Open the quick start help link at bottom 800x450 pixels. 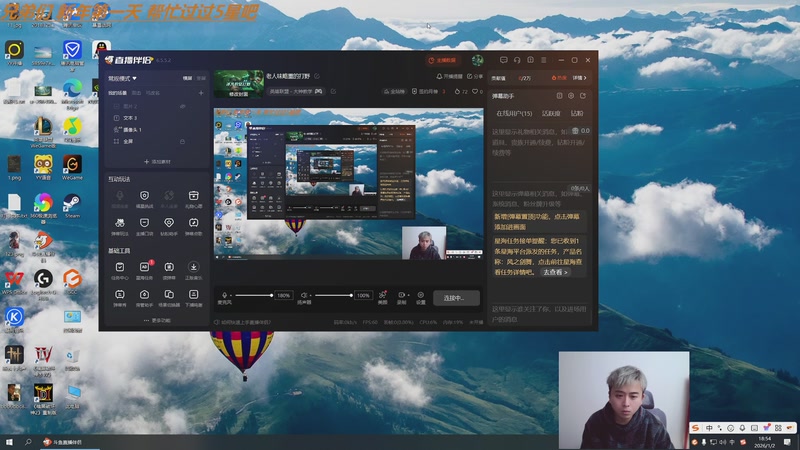243,322
